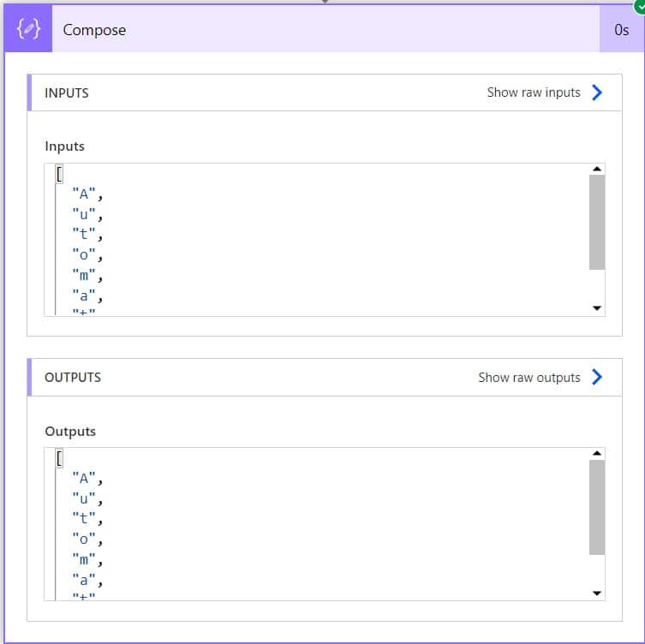Open Show raw inputs link
Viewport: 645px width, 644px height.
click(534, 92)
